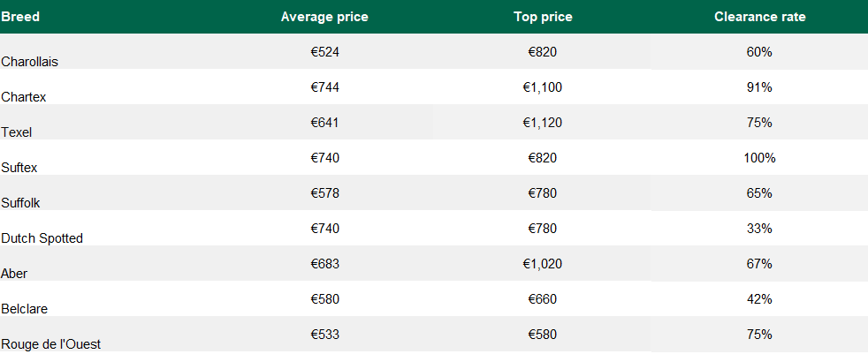Select the Belclare breed cell
Viewport: 868px width, 354px height.
coord(25,308)
